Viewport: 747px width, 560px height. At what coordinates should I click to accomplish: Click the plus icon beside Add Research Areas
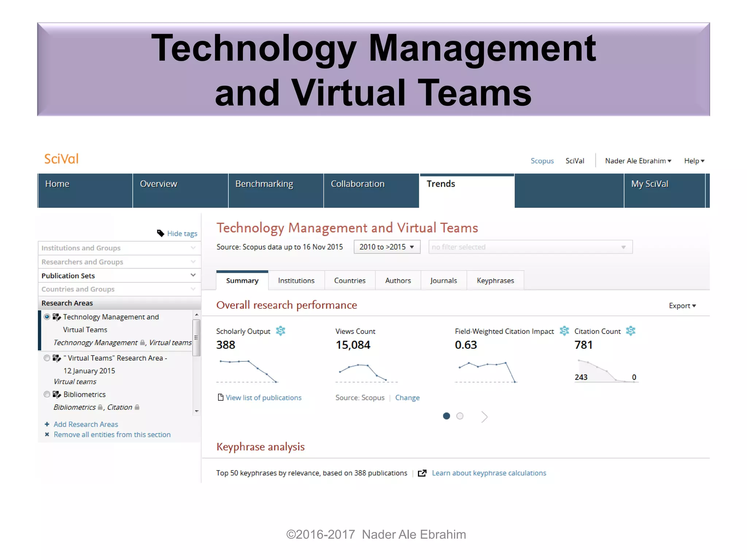47,424
